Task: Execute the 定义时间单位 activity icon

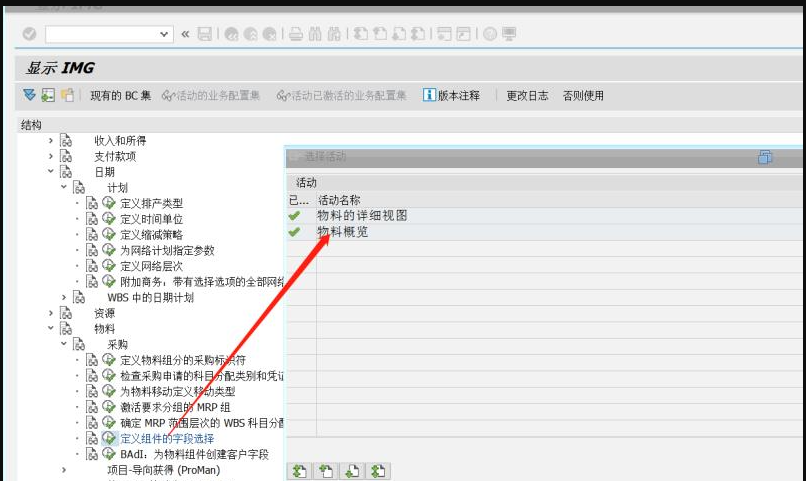Action: [108, 219]
